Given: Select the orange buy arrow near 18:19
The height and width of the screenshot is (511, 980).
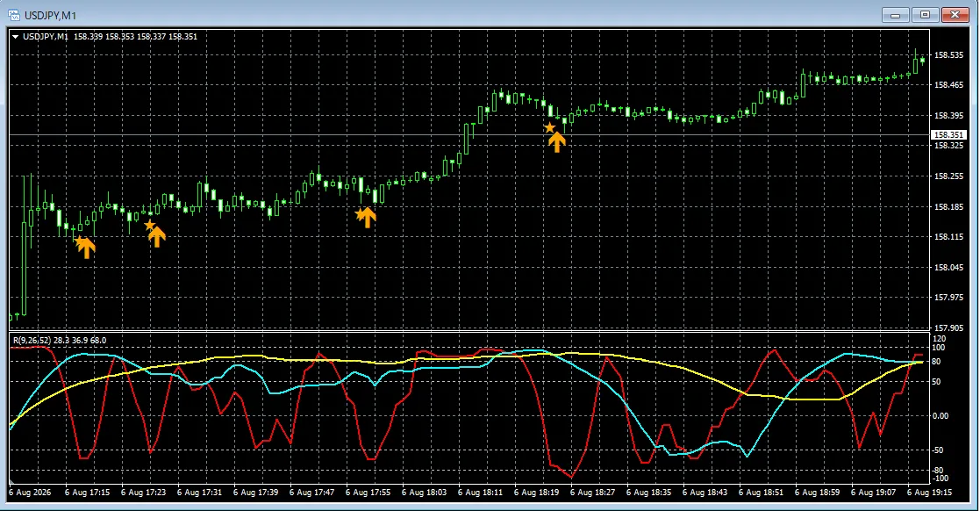Looking at the screenshot, I should [x=557, y=142].
